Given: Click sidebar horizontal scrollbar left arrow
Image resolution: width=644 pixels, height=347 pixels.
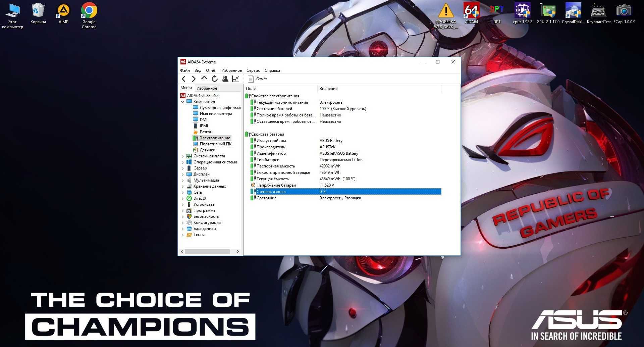Looking at the screenshot, I should 182,251.
